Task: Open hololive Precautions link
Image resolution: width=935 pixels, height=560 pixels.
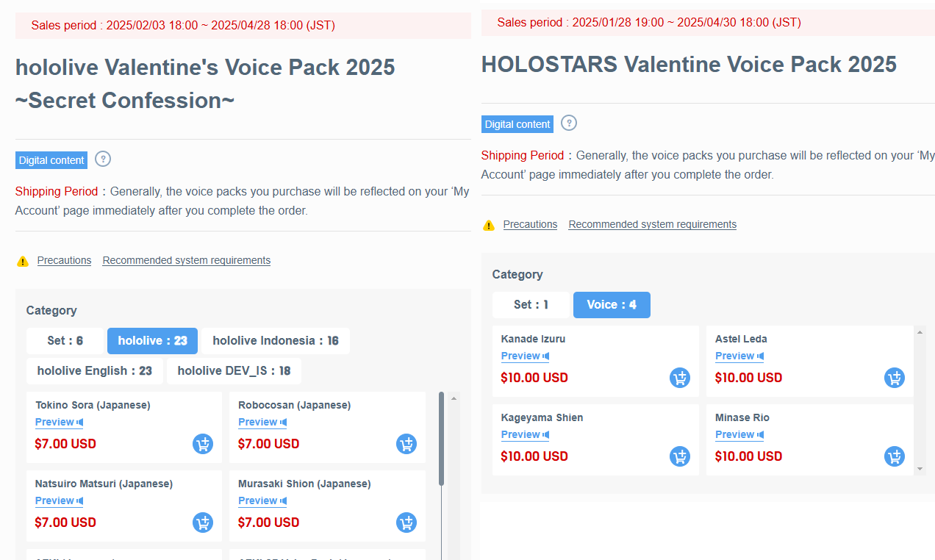Action: point(64,261)
